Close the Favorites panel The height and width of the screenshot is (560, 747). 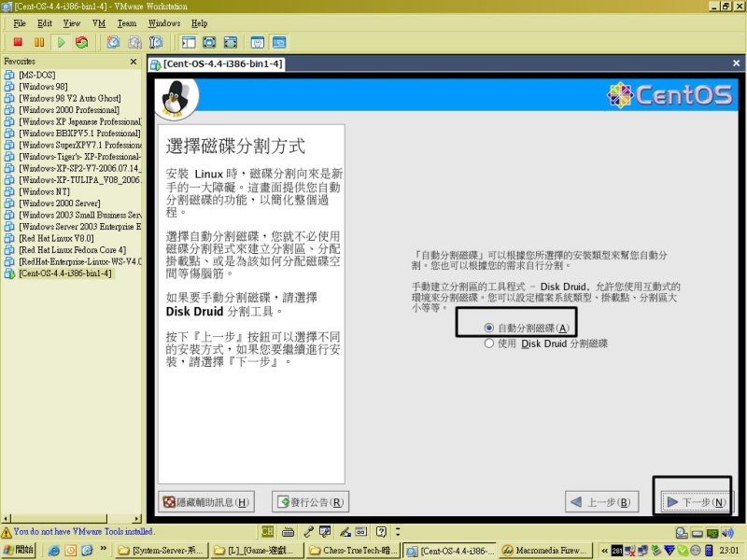(134, 62)
